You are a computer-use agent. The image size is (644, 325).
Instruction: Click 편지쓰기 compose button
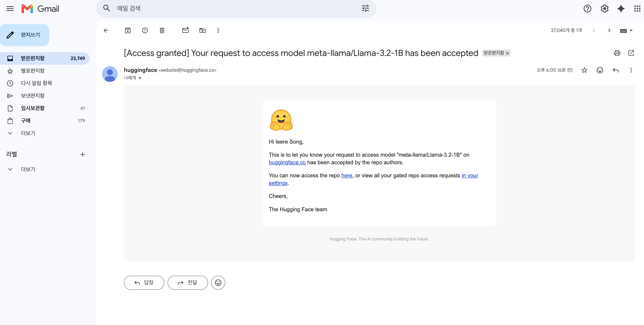pyautogui.click(x=25, y=35)
